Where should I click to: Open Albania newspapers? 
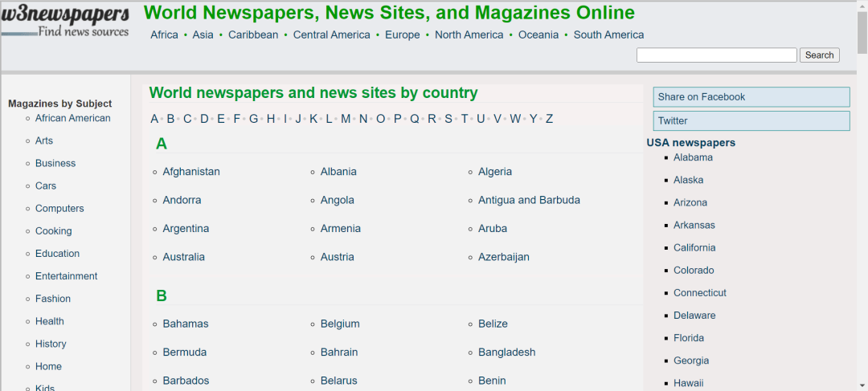(x=338, y=172)
